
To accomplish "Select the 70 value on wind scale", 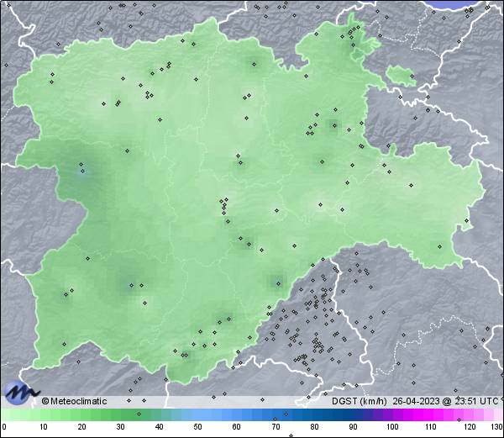I will coord(276,427).
